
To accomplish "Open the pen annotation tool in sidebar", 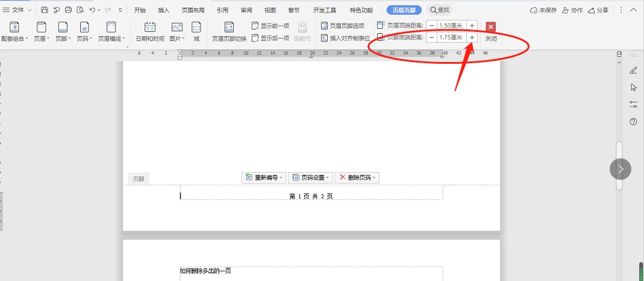I will pyautogui.click(x=633, y=70).
